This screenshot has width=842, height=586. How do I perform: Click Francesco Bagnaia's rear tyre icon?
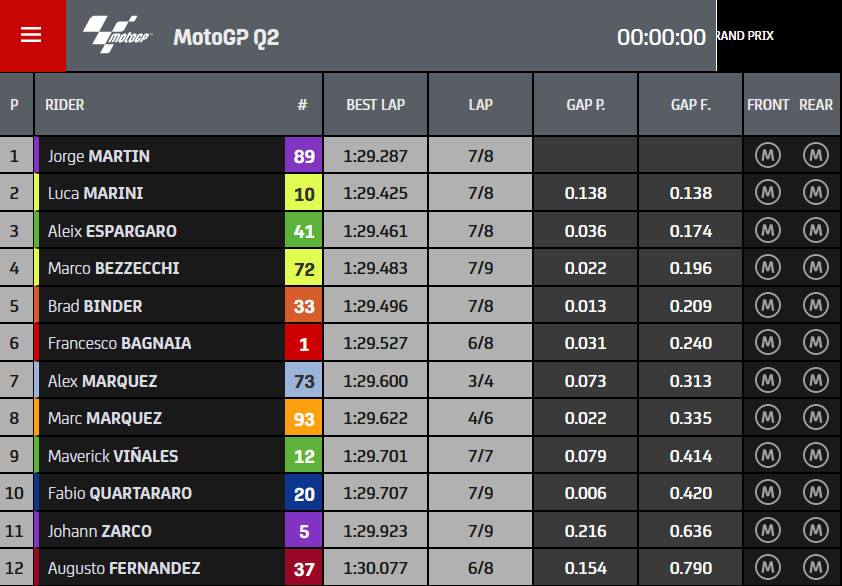point(815,343)
